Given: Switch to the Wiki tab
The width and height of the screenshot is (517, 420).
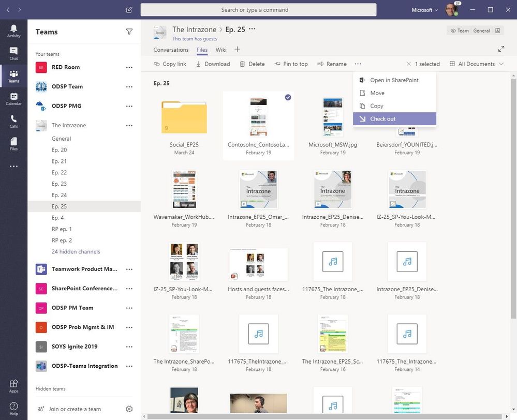Looking at the screenshot, I should (220, 50).
